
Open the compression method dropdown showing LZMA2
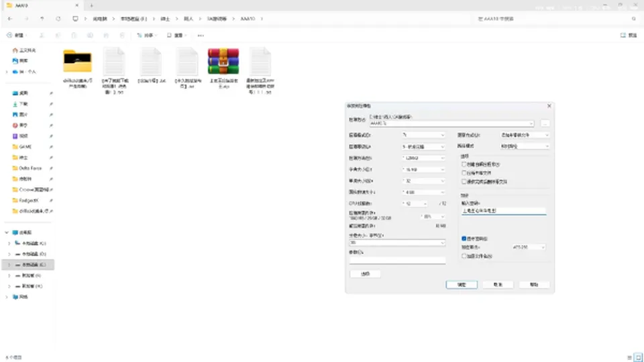tap(423, 158)
